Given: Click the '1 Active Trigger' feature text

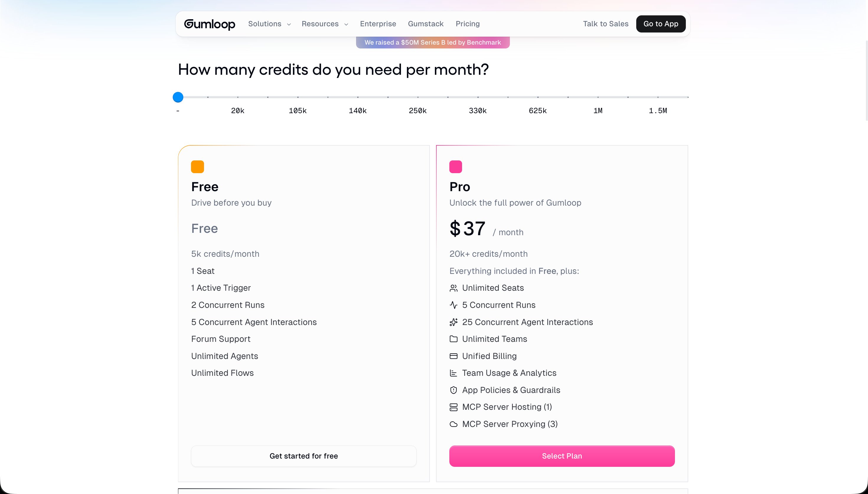Looking at the screenshot, I should point(221,288).
